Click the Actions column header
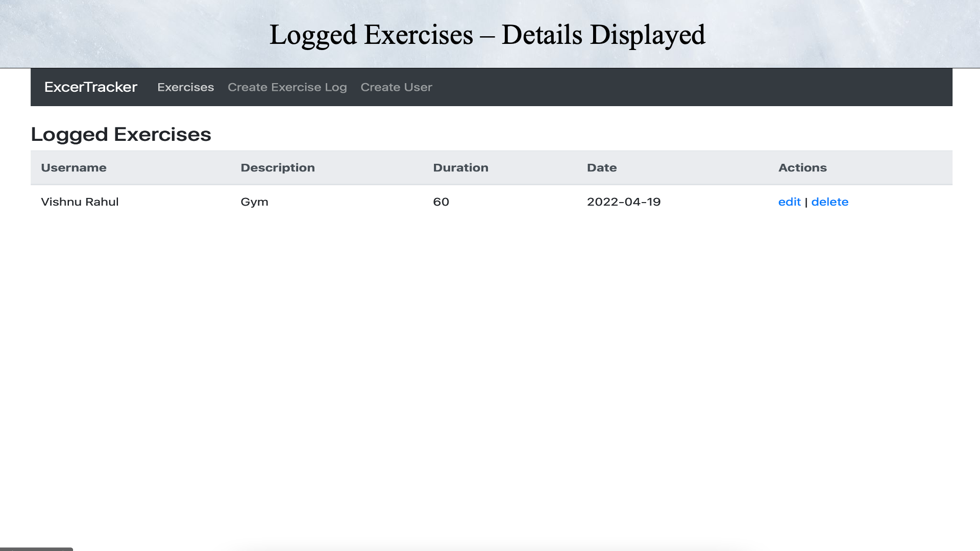Image resolution: width=980 pixels, height=551 pixels. (802, 167)
